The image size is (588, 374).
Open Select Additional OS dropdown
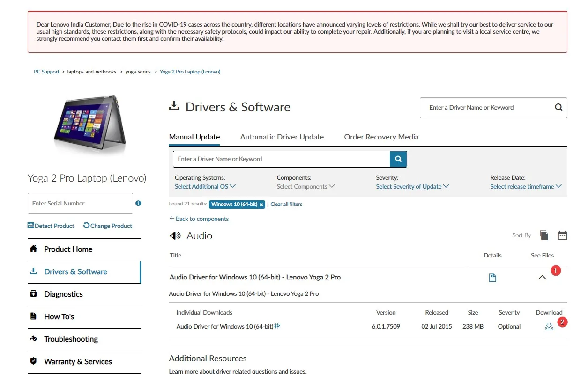click(205, 186)
